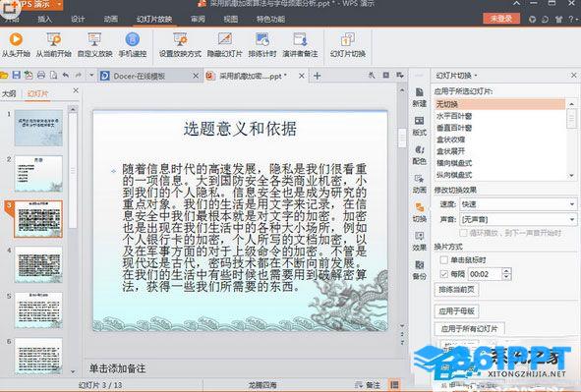Click the 从当前开始 play icon

pyautogui.click(x=53, y=39)
